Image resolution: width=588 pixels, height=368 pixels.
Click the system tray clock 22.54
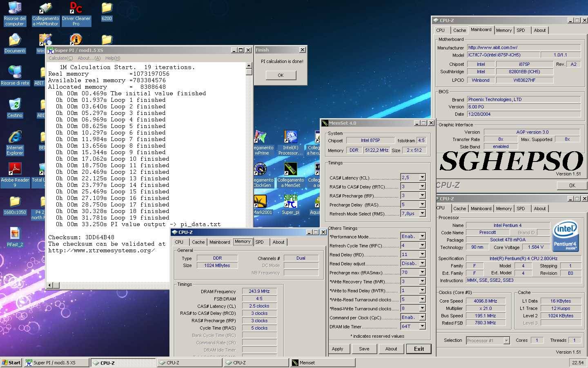point(578,363)
